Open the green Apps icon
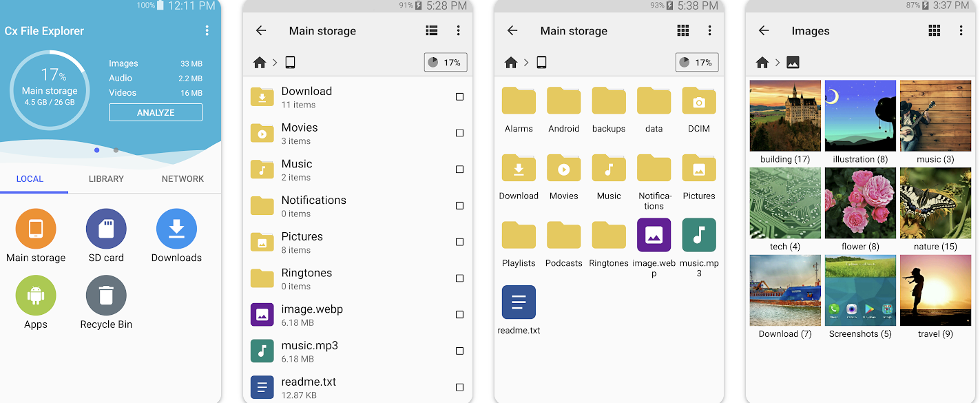This screenshot has height=403, width=980. point(36,296)
